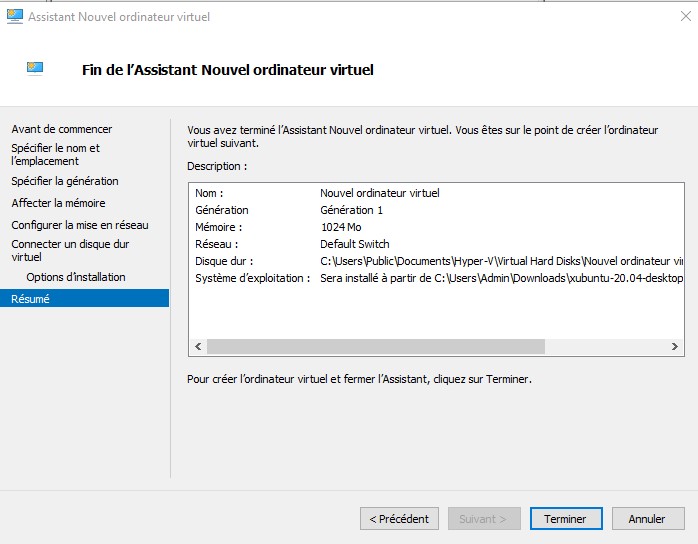Open Spécifier le nom et l'emplacement step
The width and height of the screenshot is (698, 544).
56,154
